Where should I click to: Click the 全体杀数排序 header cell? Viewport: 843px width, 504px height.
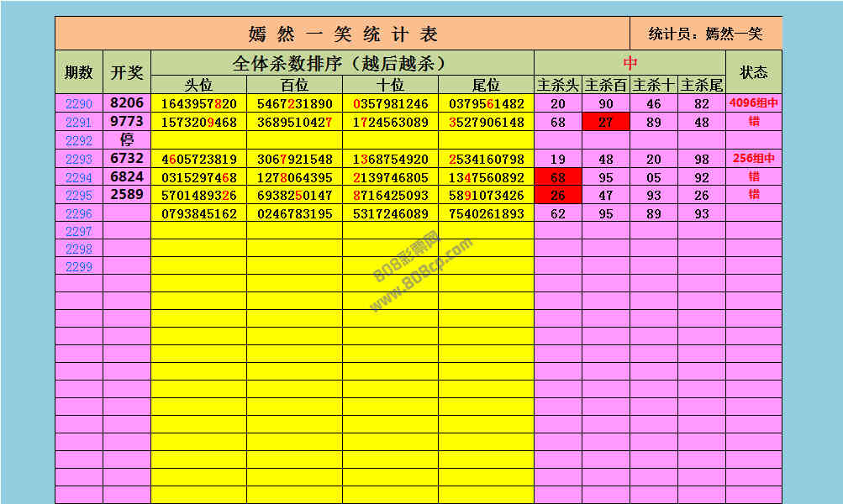(x=342, y=63)
